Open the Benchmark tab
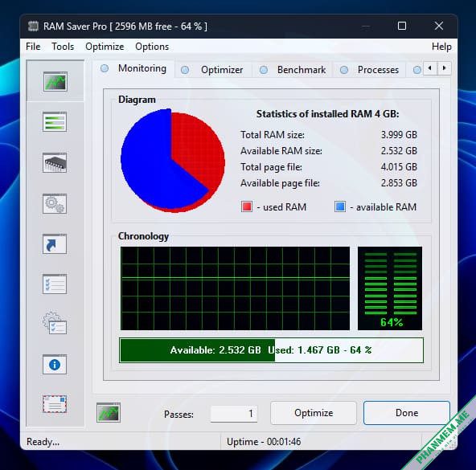Image resolution: width=476 pixels, height=470 pixels. click(293, 70)
